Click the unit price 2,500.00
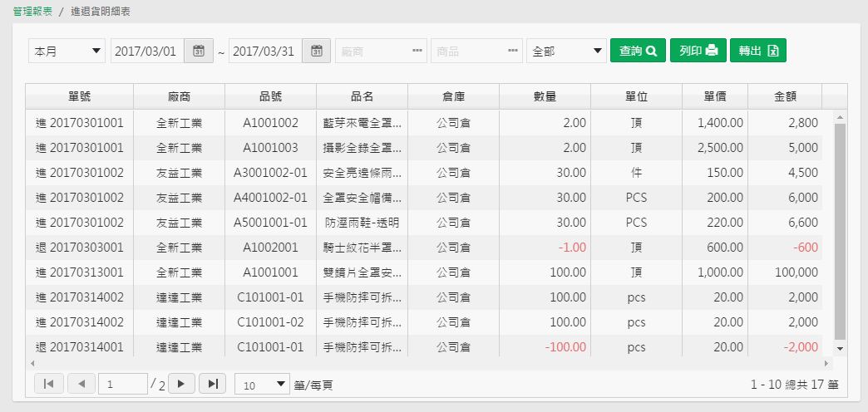This screenshot has width=868, height=412. (x=721, y=148)
